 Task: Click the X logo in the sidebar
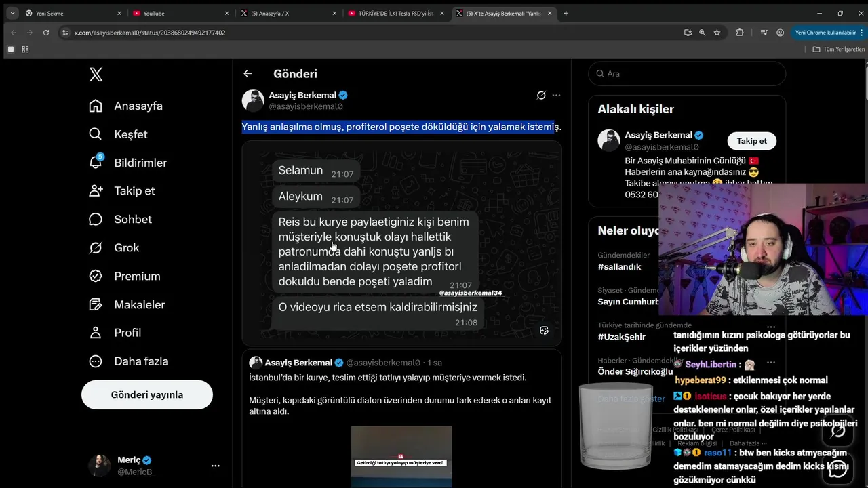(x=96, y=74)
